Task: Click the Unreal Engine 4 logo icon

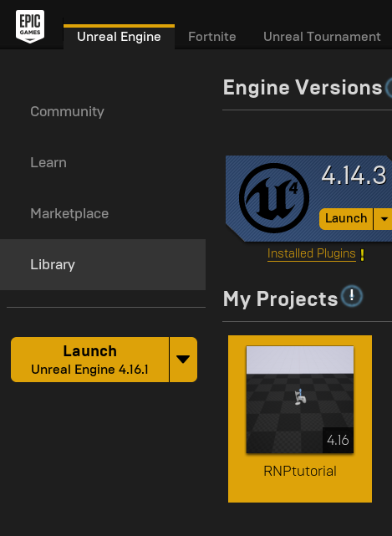Action: tap(274, 198)
